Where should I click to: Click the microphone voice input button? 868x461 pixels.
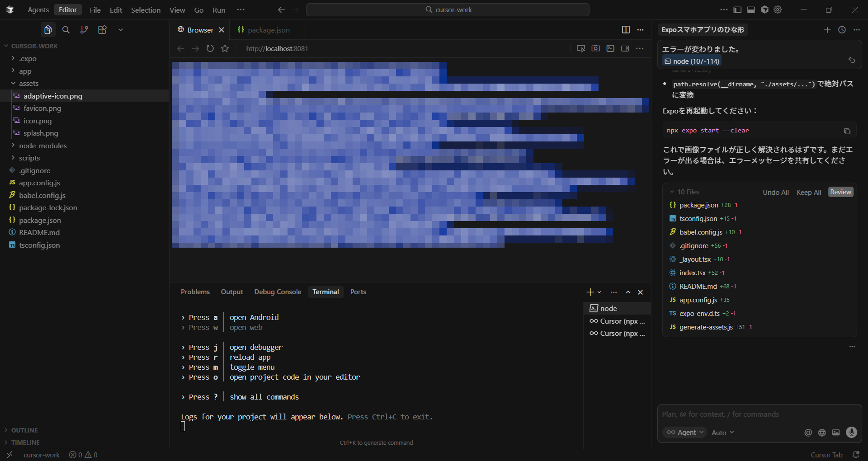(851, 433)
